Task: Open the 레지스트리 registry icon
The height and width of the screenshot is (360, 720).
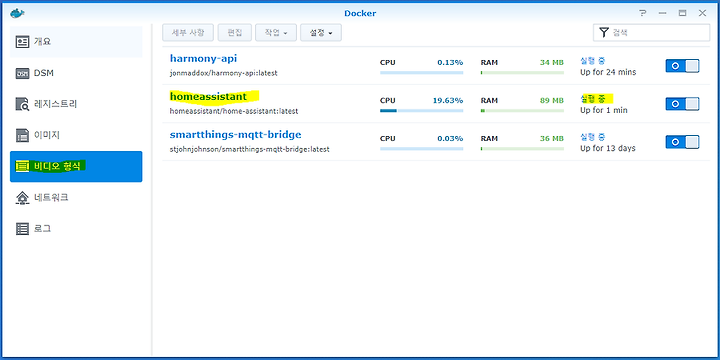Action: (x=22, y=104)
